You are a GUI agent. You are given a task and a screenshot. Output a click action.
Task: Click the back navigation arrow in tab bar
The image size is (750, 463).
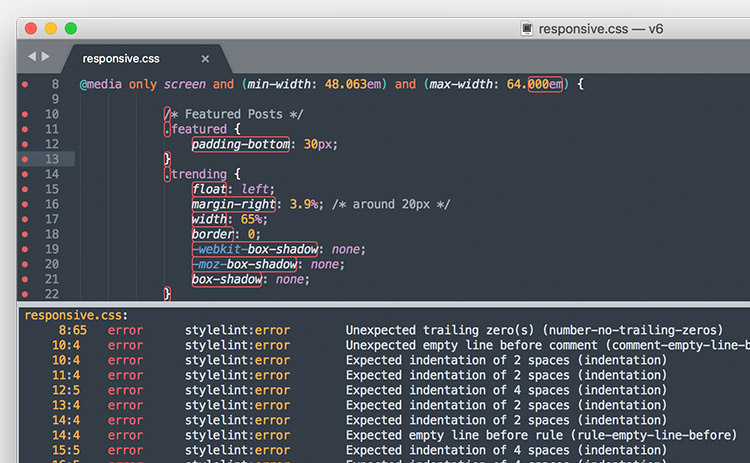click(x=32, y=56)
